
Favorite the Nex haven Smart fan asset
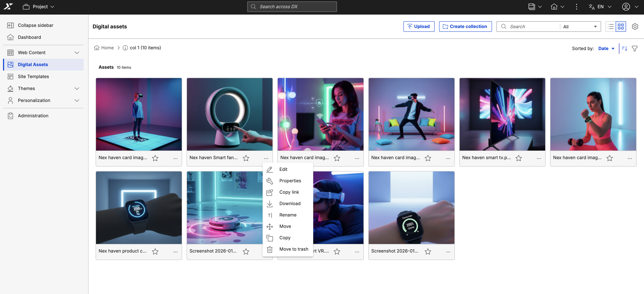(246, 158)
